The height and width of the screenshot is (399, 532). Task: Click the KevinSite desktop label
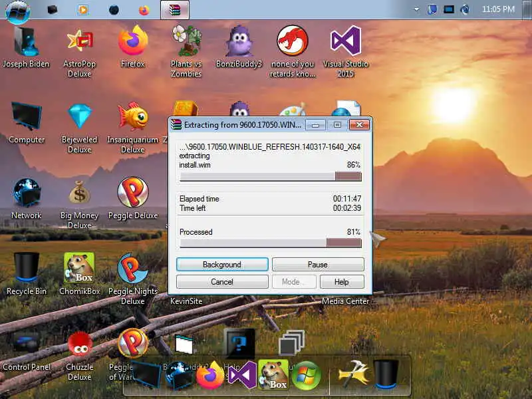186,301
